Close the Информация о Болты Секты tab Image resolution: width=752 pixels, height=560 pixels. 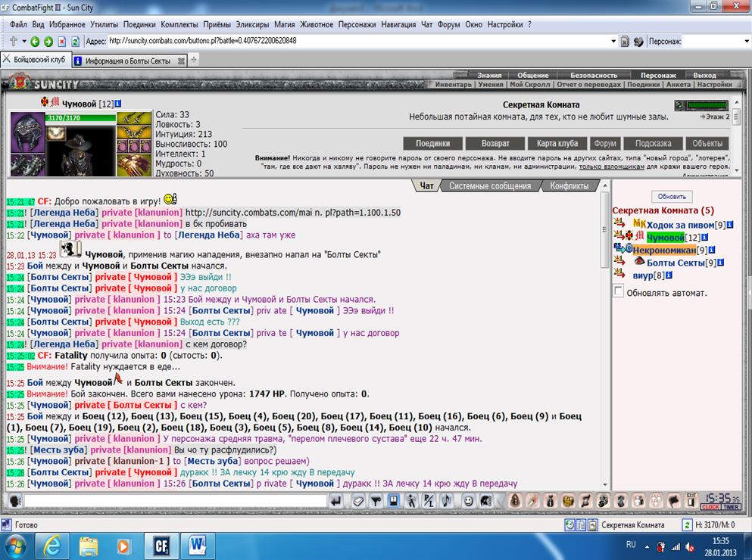181,61
